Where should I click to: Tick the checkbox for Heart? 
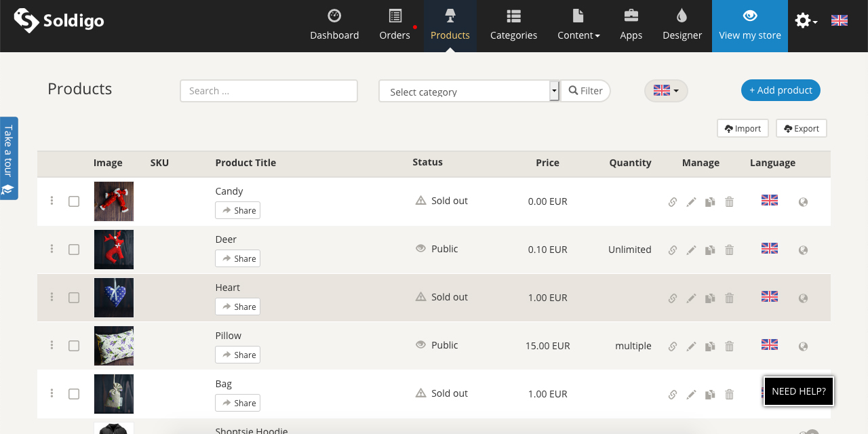coord(74,298)
